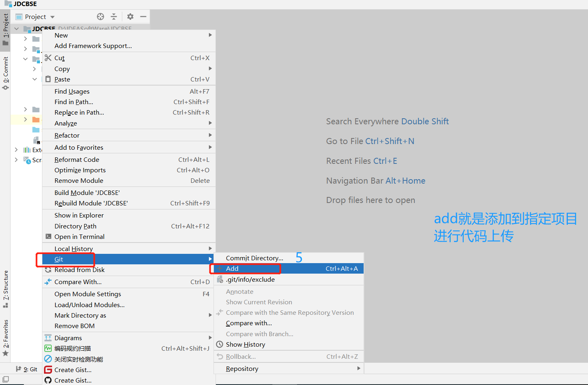
Task: Click the Collapse All icon in Project panel
Action: pos(114,17)
